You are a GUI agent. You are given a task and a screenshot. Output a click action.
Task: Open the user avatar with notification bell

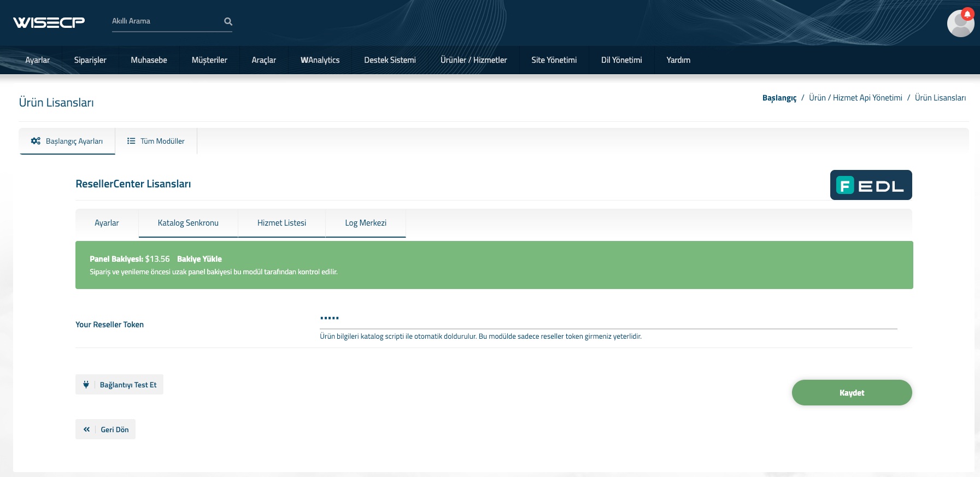960,23
